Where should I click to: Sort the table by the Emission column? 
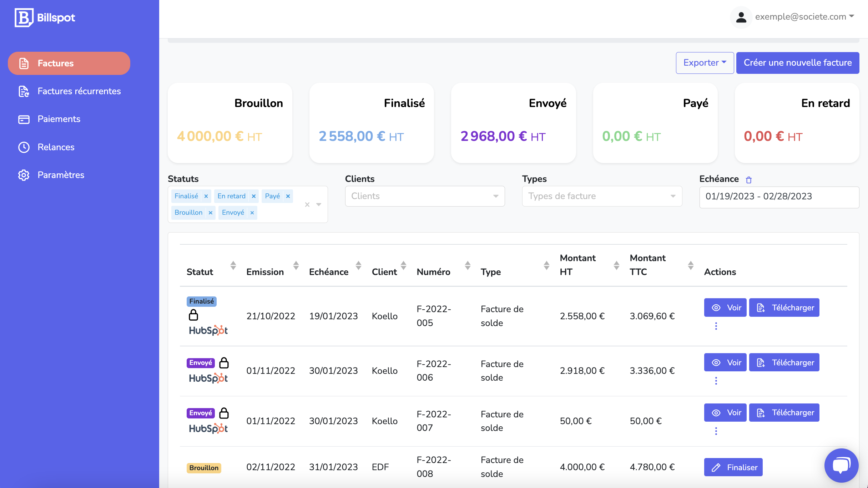pos(296,265)
